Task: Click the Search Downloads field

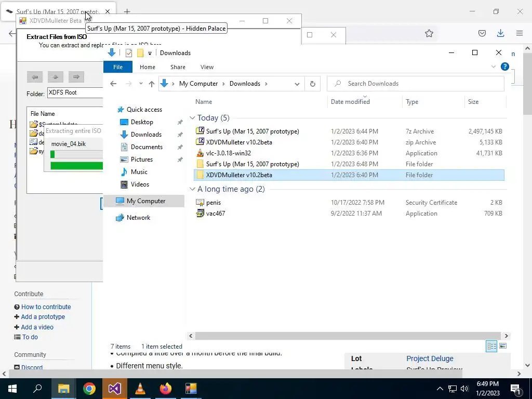Action: coord(415,84)
